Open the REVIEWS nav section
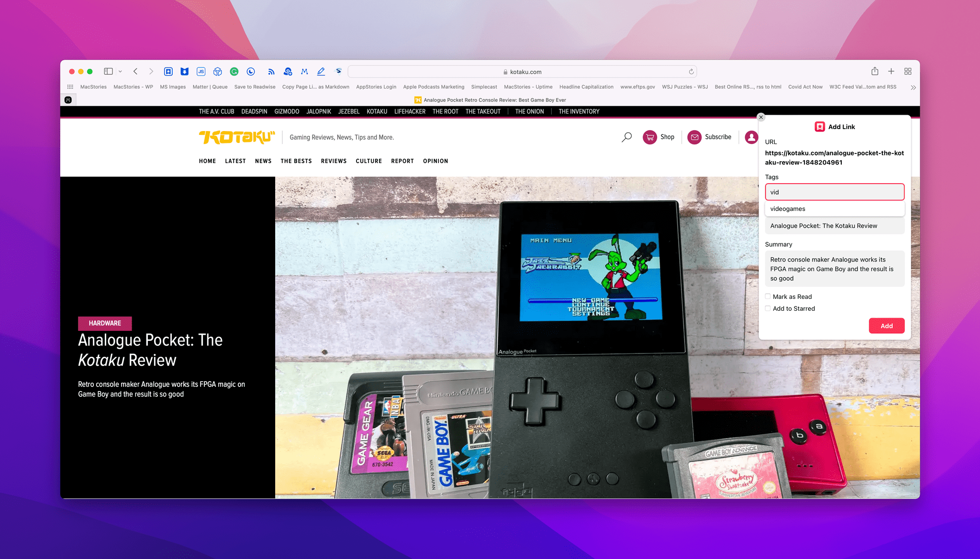Viewport: 980px width, 559px height. (x=334, y=161)
